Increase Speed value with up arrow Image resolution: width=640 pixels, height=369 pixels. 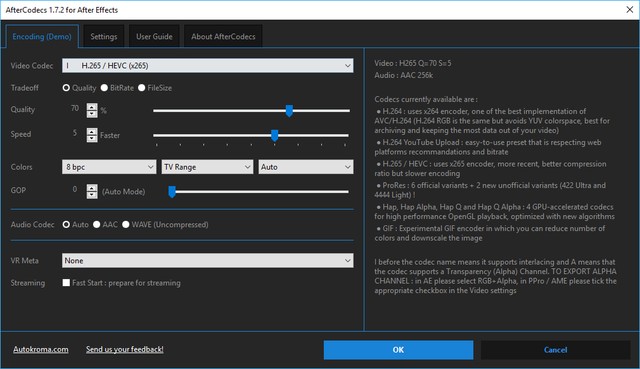tap(92, 131)
